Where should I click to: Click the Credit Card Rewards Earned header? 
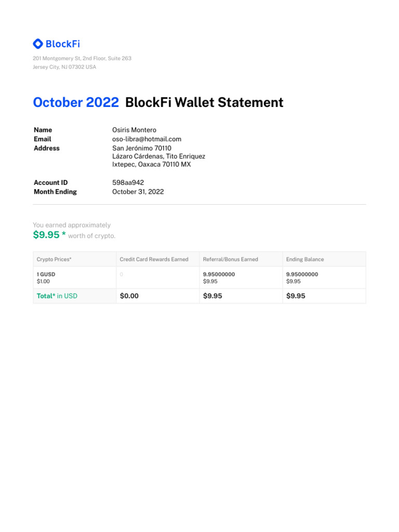[154, 259]
